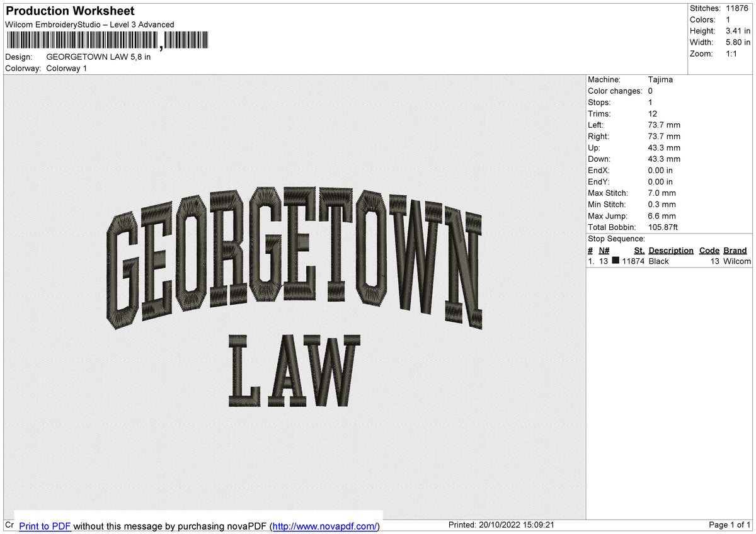Click the Production Worksheet title header
This screenshot has height=534, width=756.
click(69, 11)
